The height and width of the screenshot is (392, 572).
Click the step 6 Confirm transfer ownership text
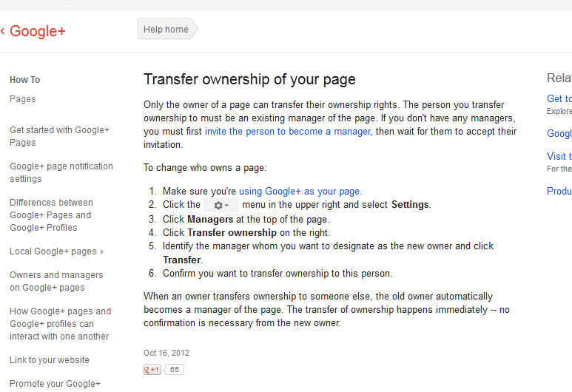277,274
